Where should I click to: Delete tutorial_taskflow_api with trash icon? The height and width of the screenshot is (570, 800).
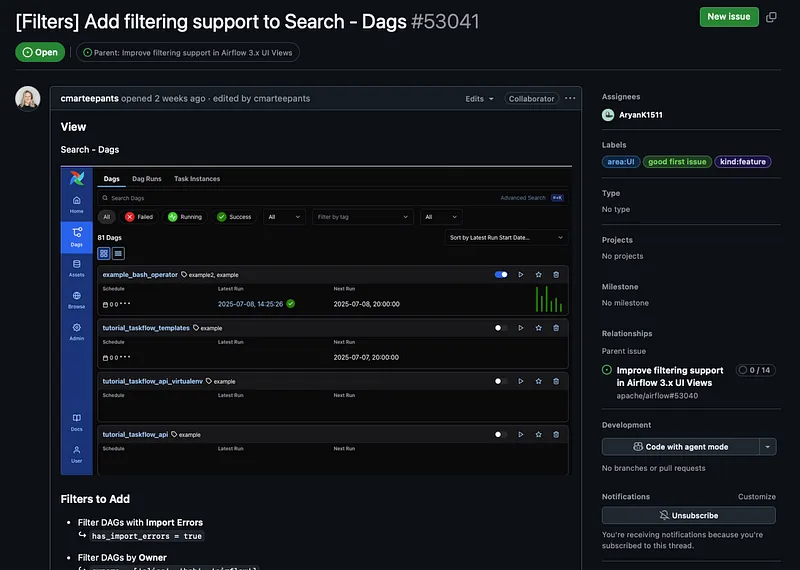(x=556, y=435)
